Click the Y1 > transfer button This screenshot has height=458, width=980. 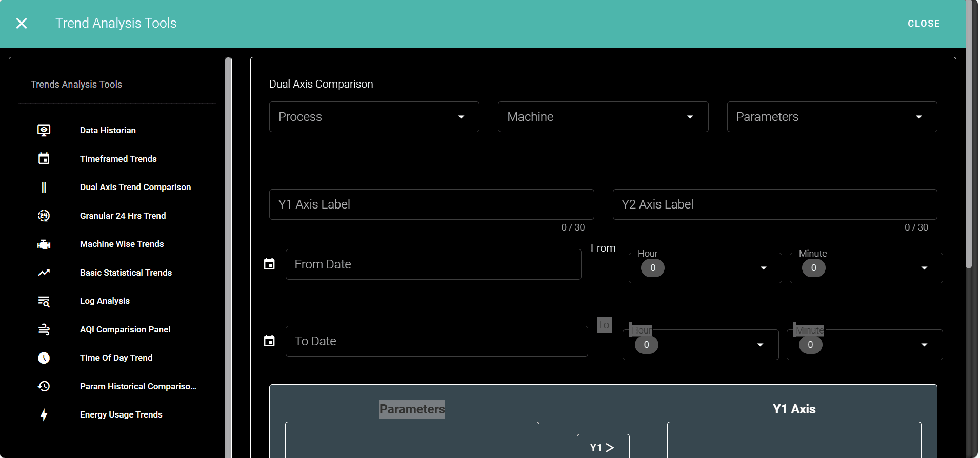tap(603, 447)
